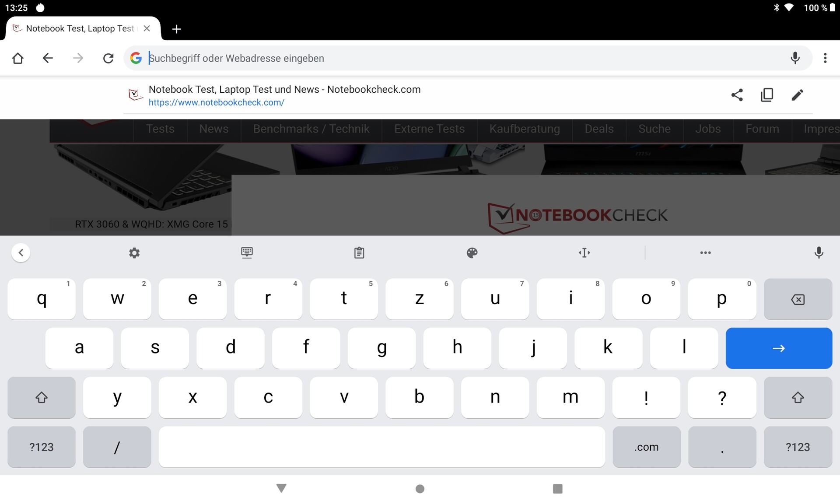
Task: Open Chrome's three-dot overflow menu
Action: [x=825, y=58]
